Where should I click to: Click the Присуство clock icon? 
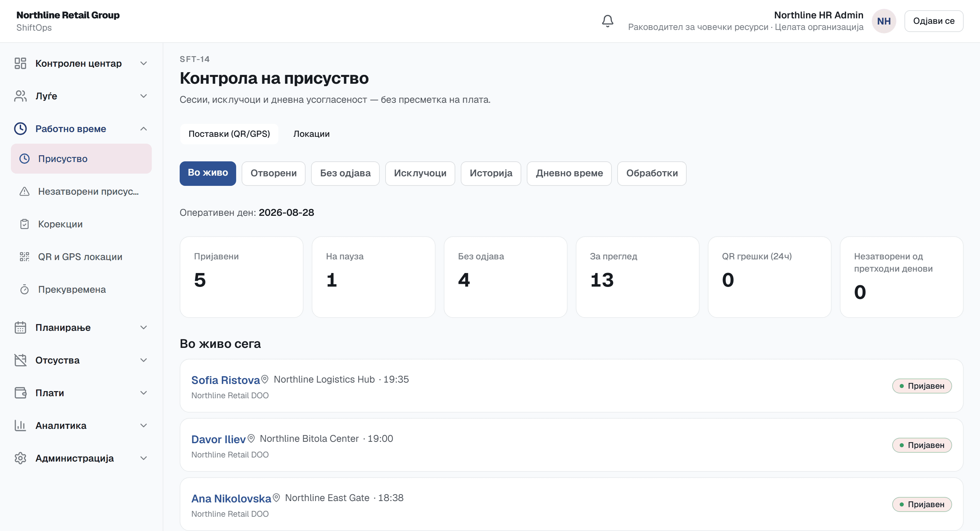pos(24,159)
